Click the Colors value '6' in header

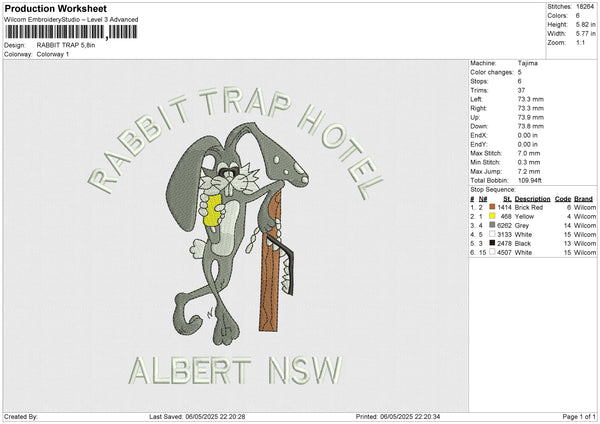click(x=577, y=16)
